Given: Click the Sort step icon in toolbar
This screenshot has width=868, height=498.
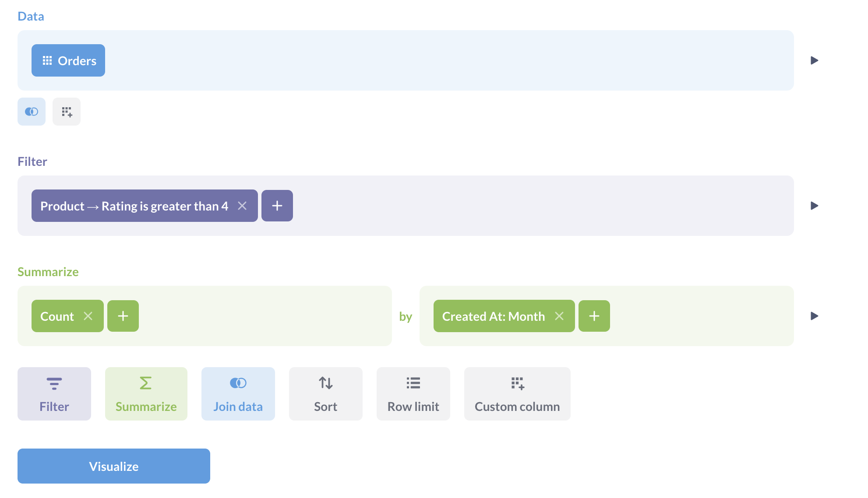Looking at the screenshot, I should coord(325,394).
